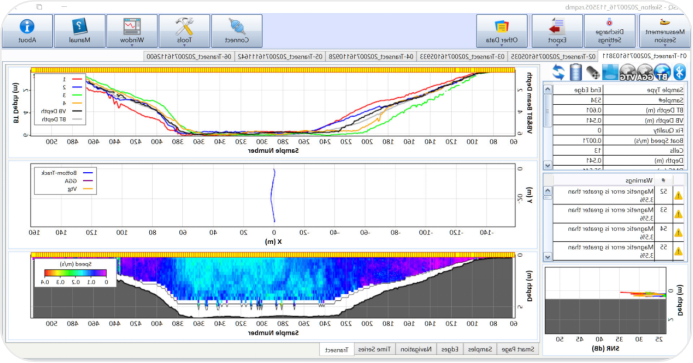Open the Discharge Settings dropdown
This screenshot has height=363, width=693.
click(609, 31)
